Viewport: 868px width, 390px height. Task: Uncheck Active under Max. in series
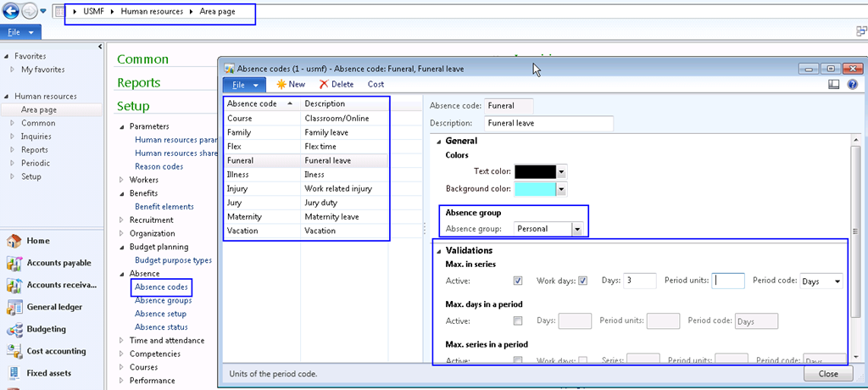pyautogui.click(x=518, y=281)
